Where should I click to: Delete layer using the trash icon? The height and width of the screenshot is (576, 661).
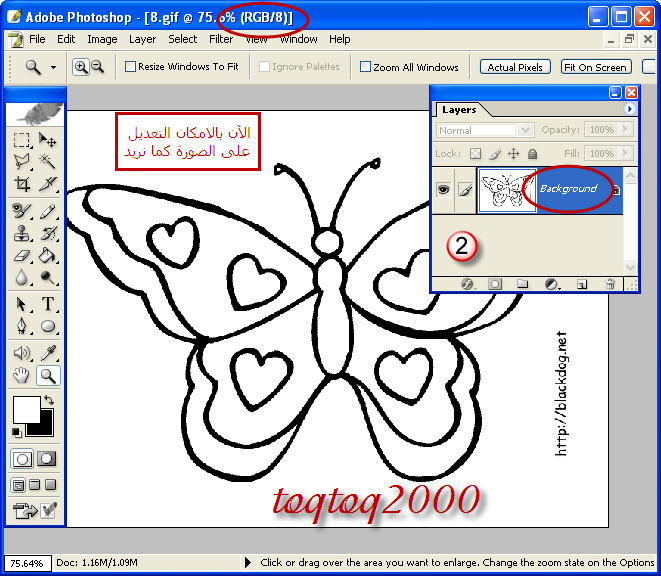[x=610, y=284]
